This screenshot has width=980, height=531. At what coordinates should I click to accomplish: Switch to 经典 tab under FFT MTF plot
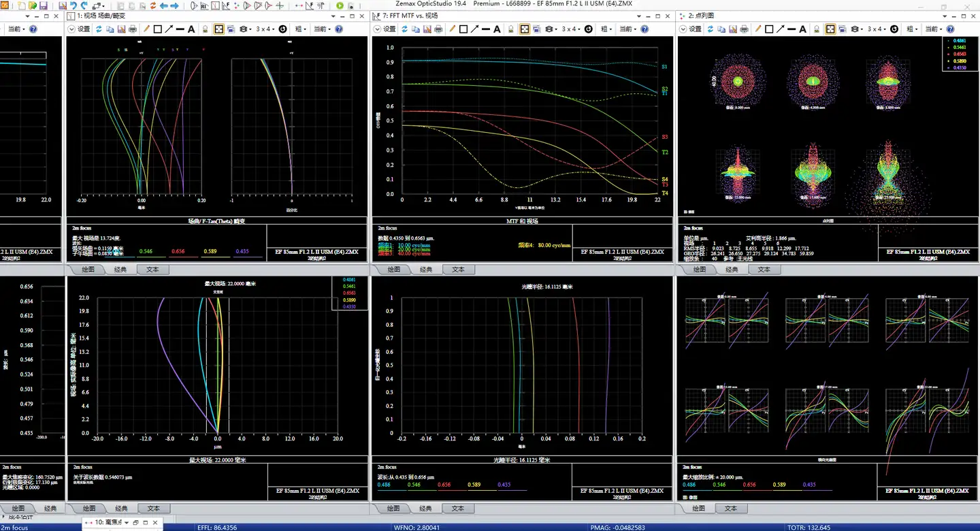click(426, 270)
